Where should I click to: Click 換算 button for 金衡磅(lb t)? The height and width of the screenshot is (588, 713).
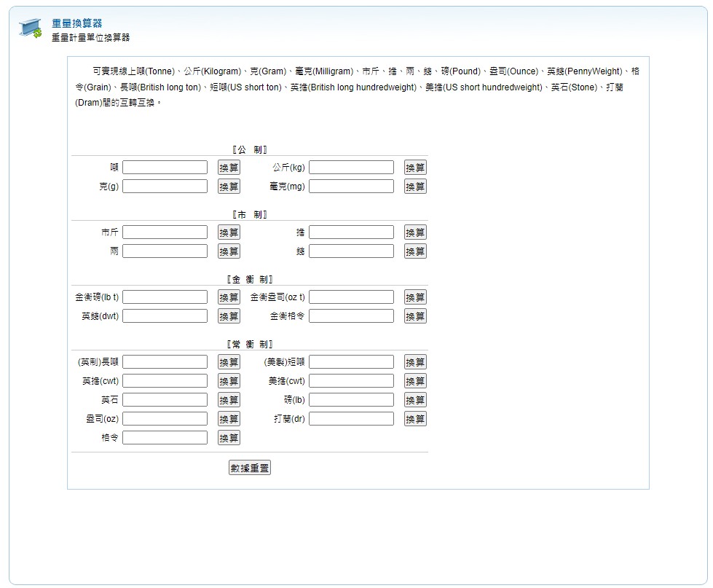click(229, 297)
